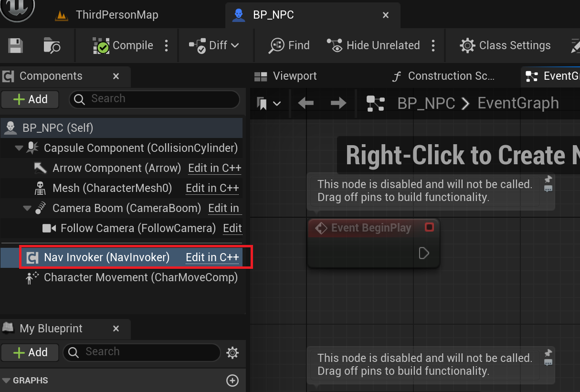Open Edit in C++ for Nav Invoker
Screen dimensions: 580x392
coord(212,257)
